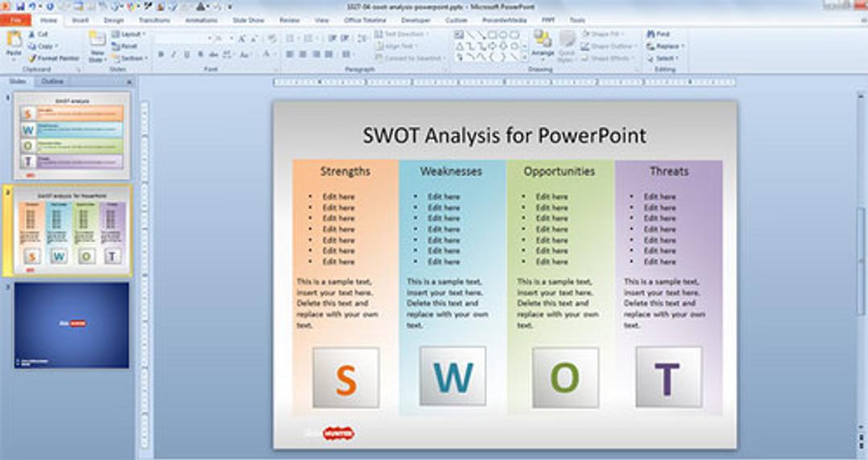This screenshot has height=460, width=868.
Task: Open the font color picker
Action: click(268, 55)
